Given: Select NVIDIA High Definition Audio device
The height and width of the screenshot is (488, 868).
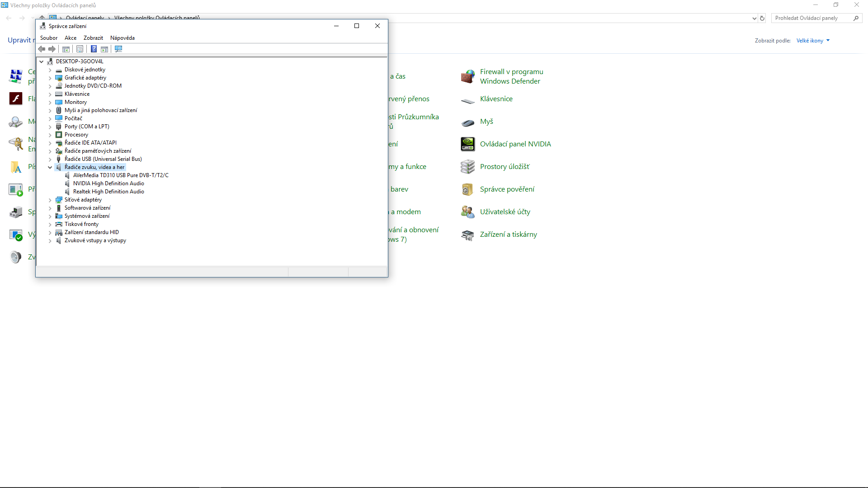Looking at the screenshot, I should 108,183.
